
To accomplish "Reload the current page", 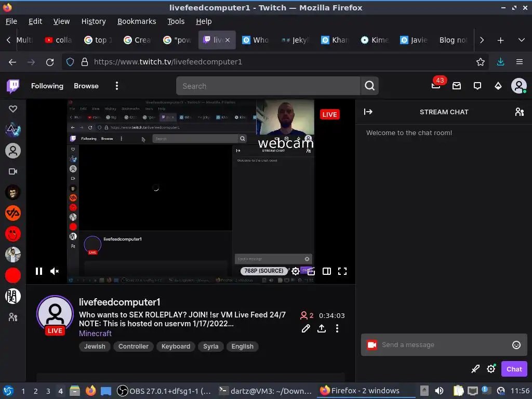I will 50,62.
